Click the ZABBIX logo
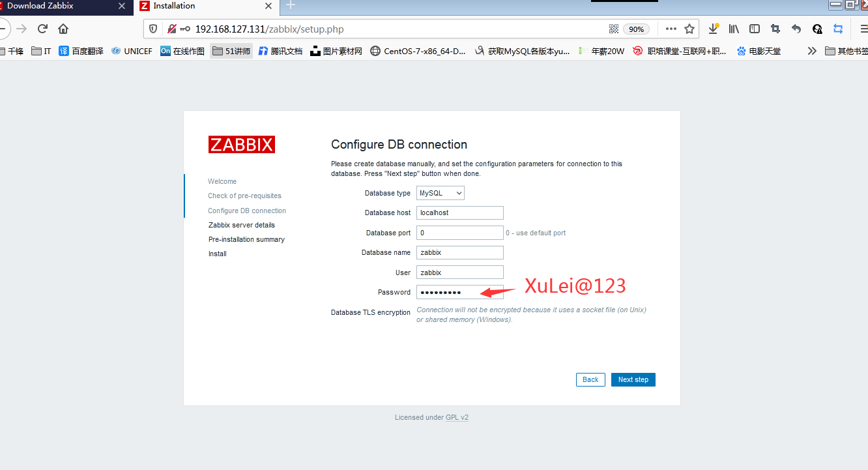868x470 pixels. (242, 144)
